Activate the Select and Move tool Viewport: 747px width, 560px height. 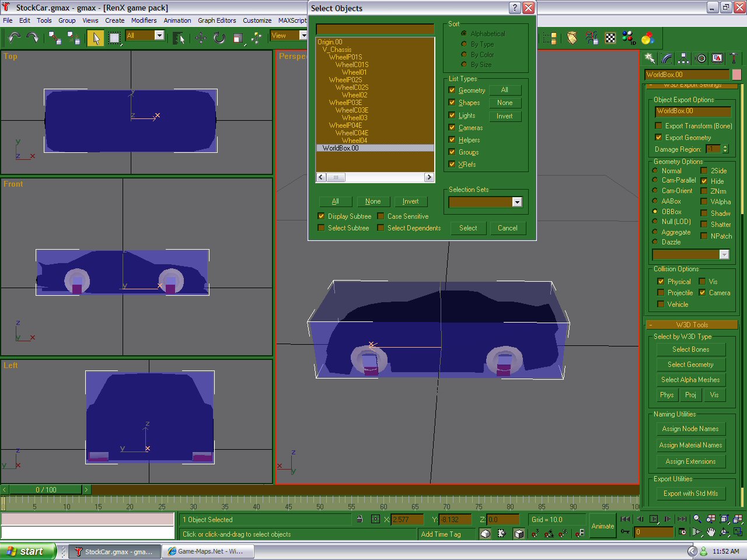tap(201, 38)
